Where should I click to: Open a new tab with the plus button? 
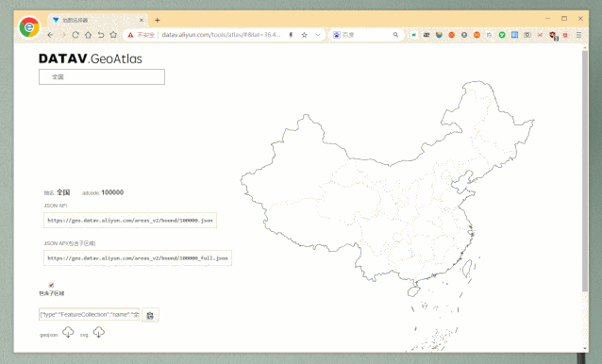coord(157,21)
